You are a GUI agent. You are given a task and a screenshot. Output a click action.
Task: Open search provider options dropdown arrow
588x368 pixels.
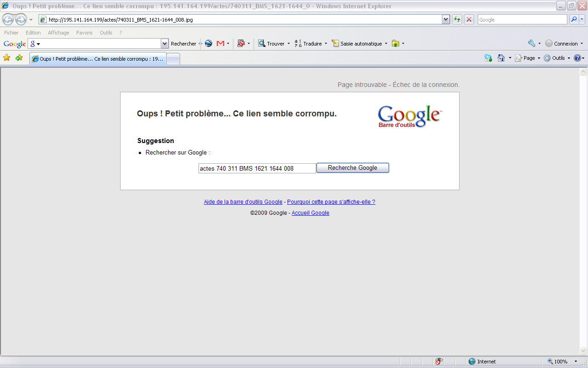point(582,19)
